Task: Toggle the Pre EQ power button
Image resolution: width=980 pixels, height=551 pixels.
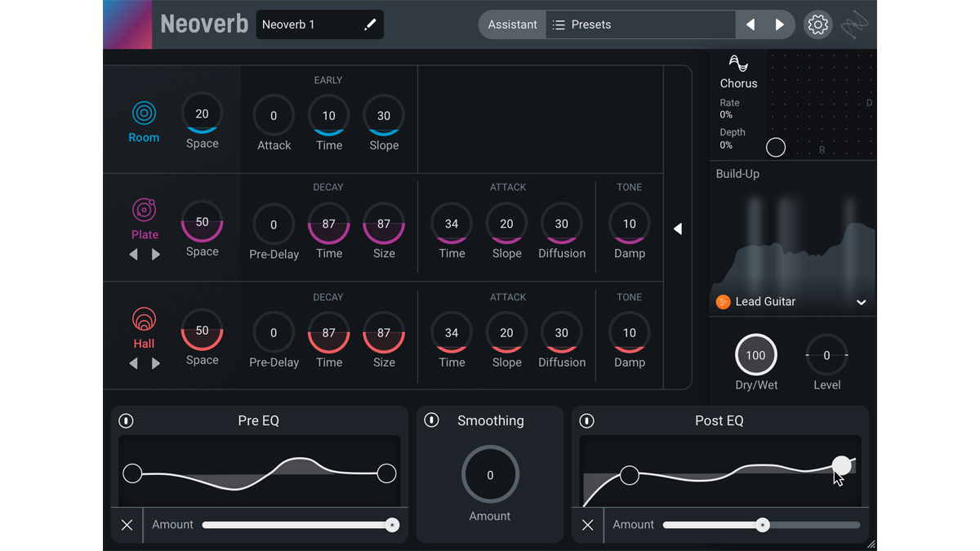Action: 126,420
